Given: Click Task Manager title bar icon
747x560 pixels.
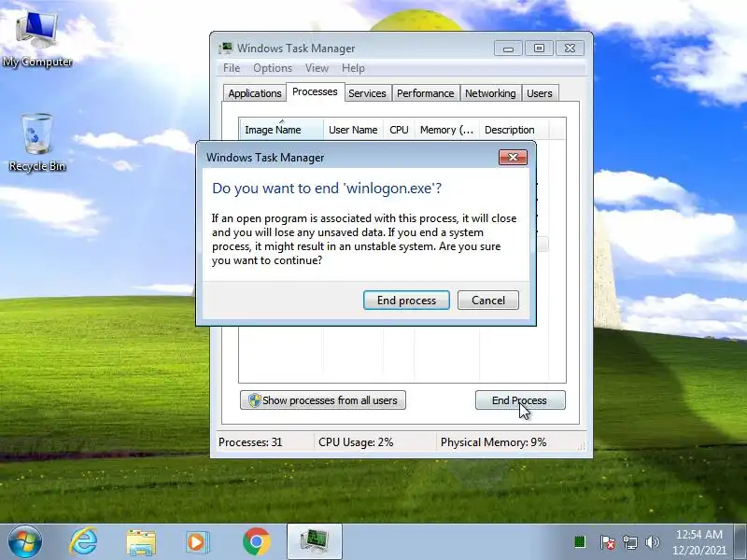Looking at the screenshot, I should [x=225, y=49].
